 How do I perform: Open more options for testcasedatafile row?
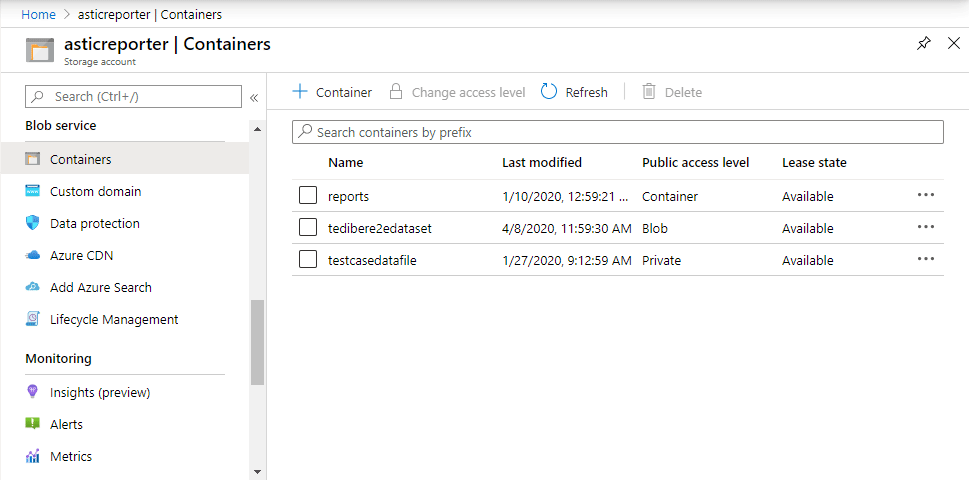(x=926, y=259)
